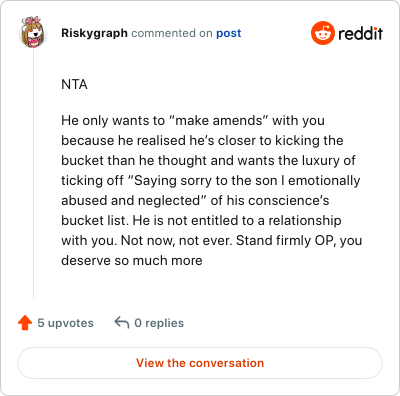Screen dimensions: 400x396
Task: Click the "0 replies" label
Action: pyautogui.click(x=159, y=323)
